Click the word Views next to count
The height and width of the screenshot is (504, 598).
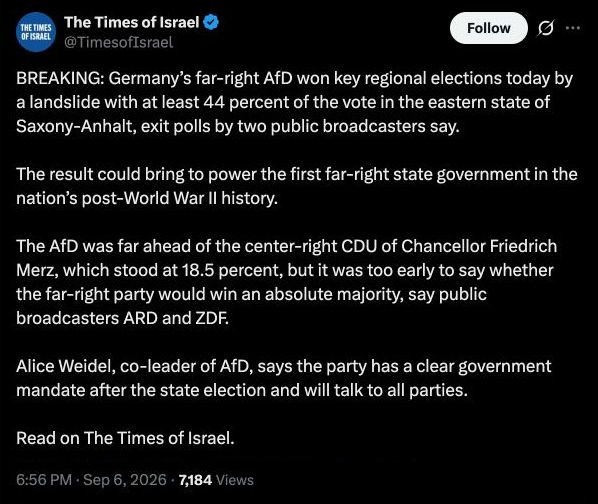[235, 480]
